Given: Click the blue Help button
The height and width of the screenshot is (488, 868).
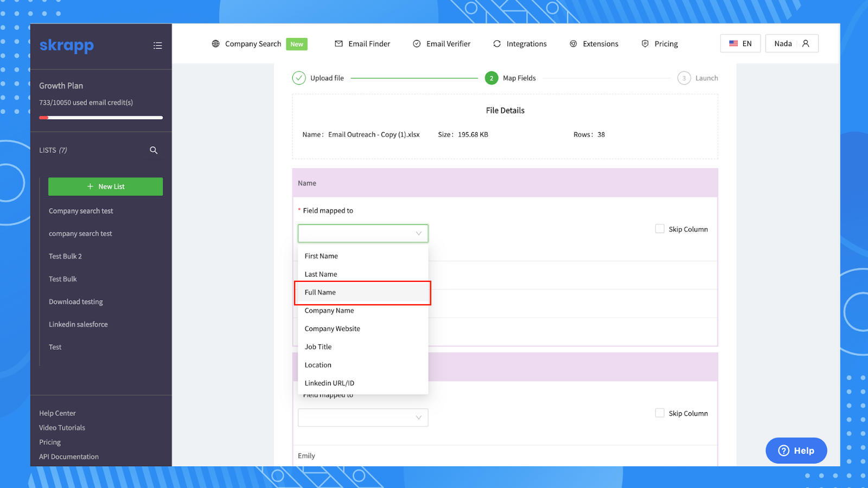Looking at the screenshot, I should tap(796, 451).
